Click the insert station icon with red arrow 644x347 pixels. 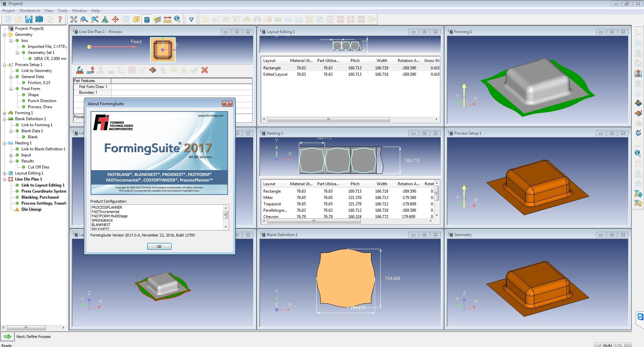point(90,70)
